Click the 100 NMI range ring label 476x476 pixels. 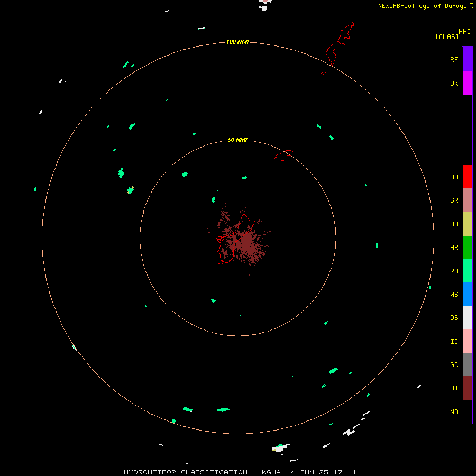tap(237, 42)
